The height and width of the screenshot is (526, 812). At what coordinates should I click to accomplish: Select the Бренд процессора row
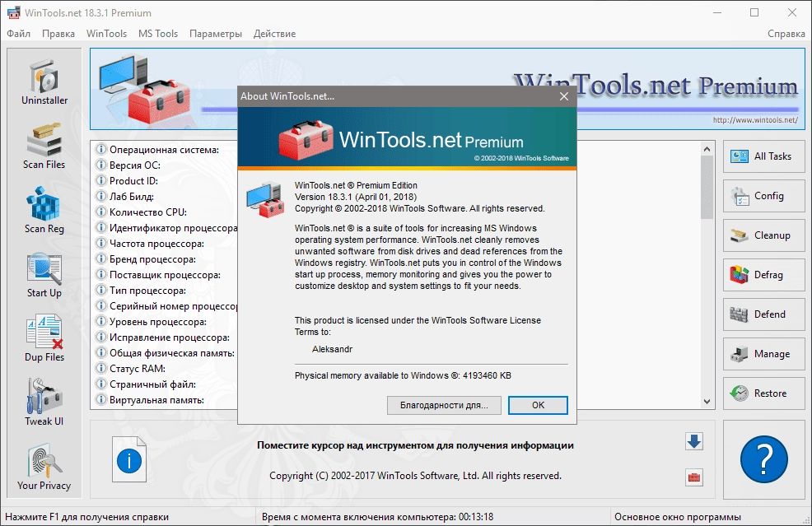165,258
